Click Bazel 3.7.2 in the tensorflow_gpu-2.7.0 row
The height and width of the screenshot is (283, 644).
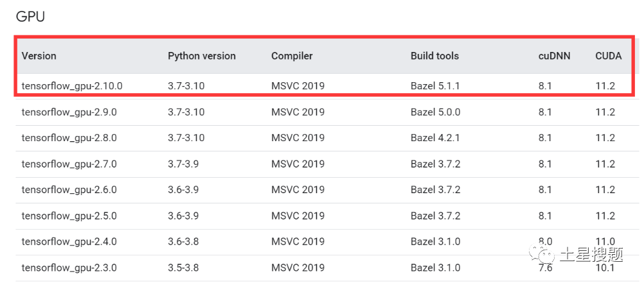coord(435,164)
